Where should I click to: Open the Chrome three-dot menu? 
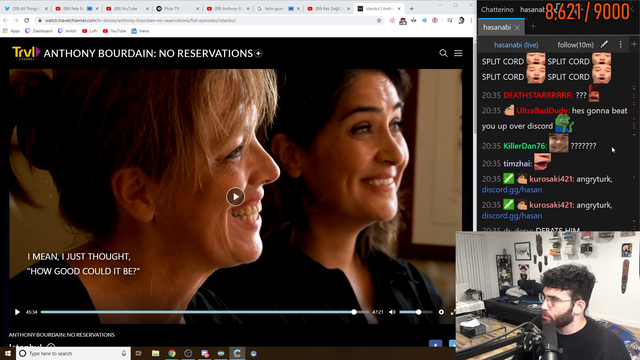click(x=471, y=20)
